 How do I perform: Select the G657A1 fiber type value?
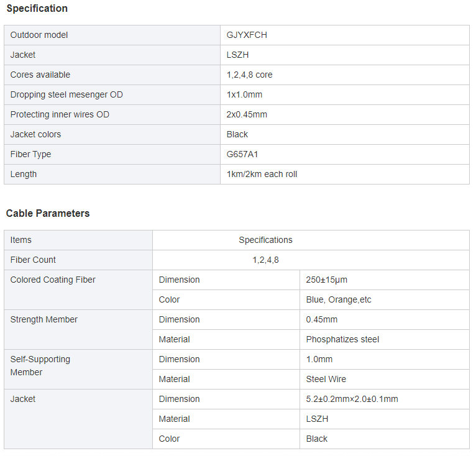click(x=242, y=154)
